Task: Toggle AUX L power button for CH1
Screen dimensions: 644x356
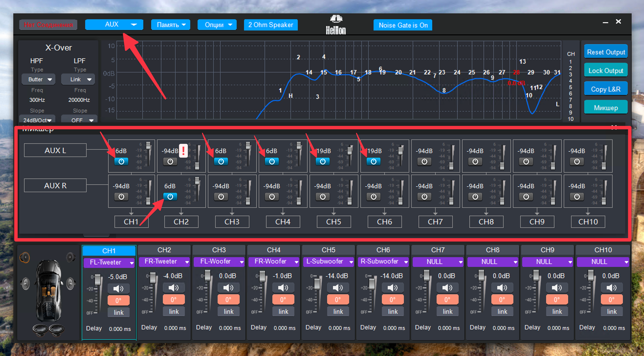Action: point(121,162)
